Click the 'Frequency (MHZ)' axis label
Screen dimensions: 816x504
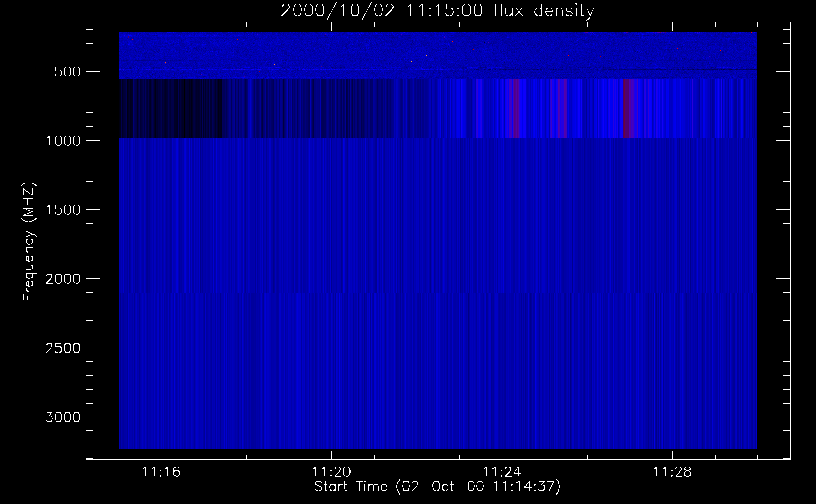29,242
